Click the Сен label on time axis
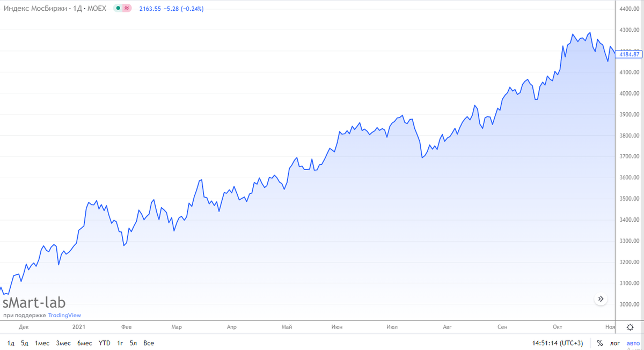 pos(502,326)
